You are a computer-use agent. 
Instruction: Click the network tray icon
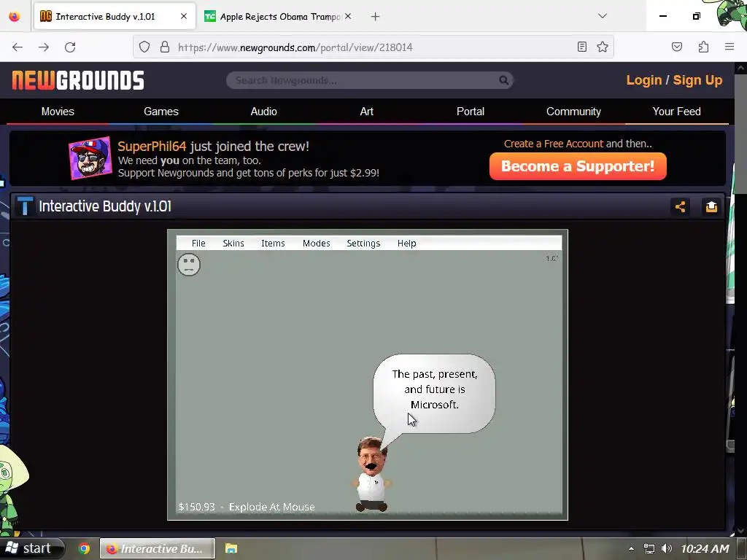point(649,549)
